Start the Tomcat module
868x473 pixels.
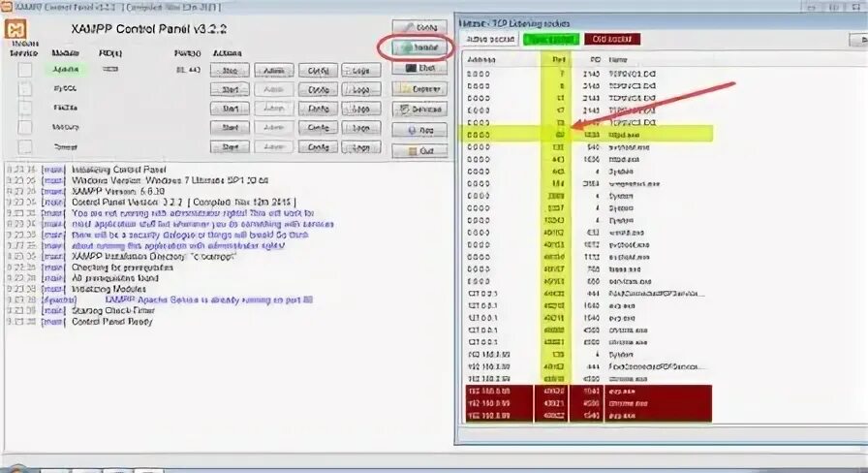click(x=230, y=146)
